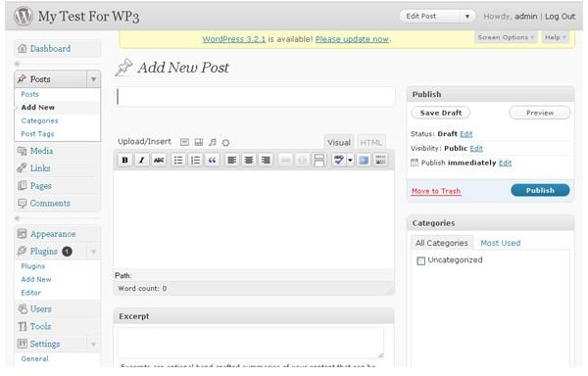Toggle italic formatting in editor
This screenshot has height=376, width=588.
click(142, 160)
